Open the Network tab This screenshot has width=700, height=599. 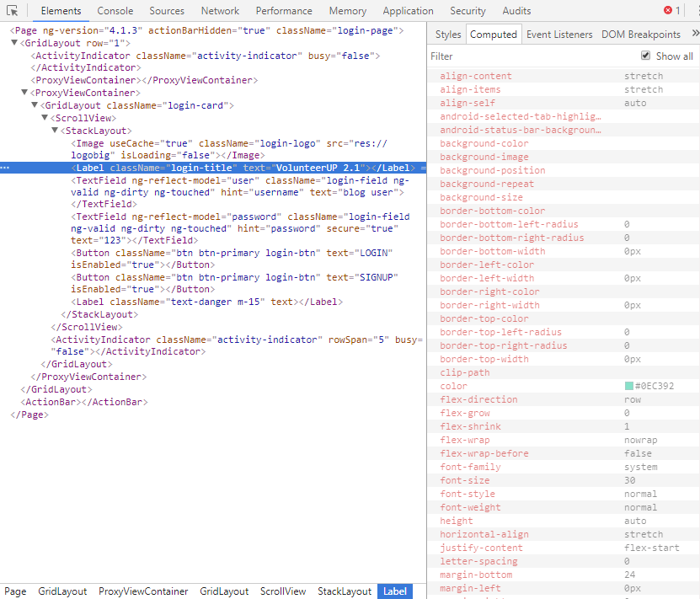click(x=220, y=11)
